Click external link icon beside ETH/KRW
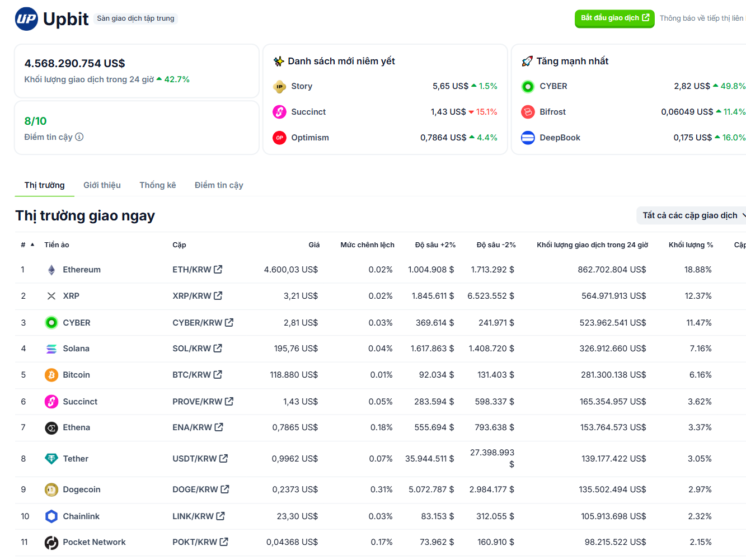 point(218,269)
